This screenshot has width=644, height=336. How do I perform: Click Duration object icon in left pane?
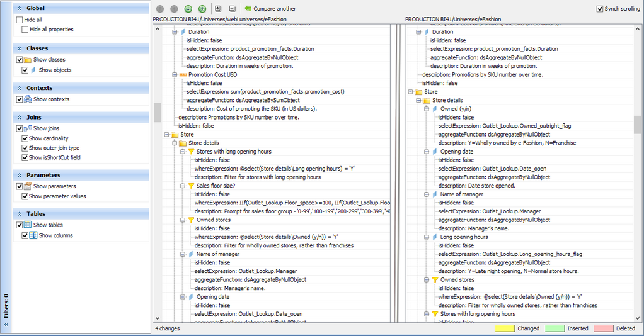click(x=183, y=32)
